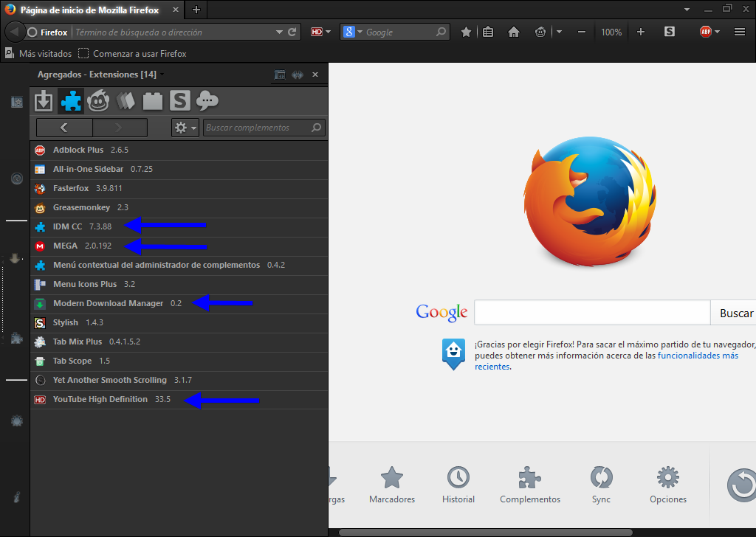Reload the current page
Image resolution: width=756 pixels, height=537 pixels.
pos(292,32)
